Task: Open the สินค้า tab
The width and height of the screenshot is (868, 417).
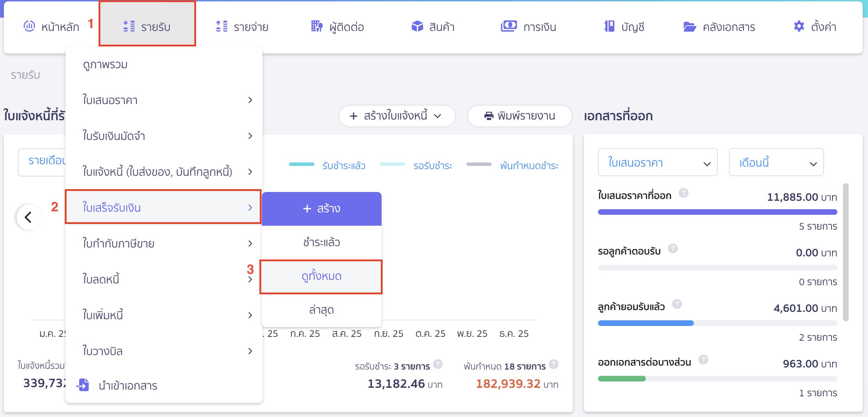Action: pyautogui.click(x=433, y=27)
